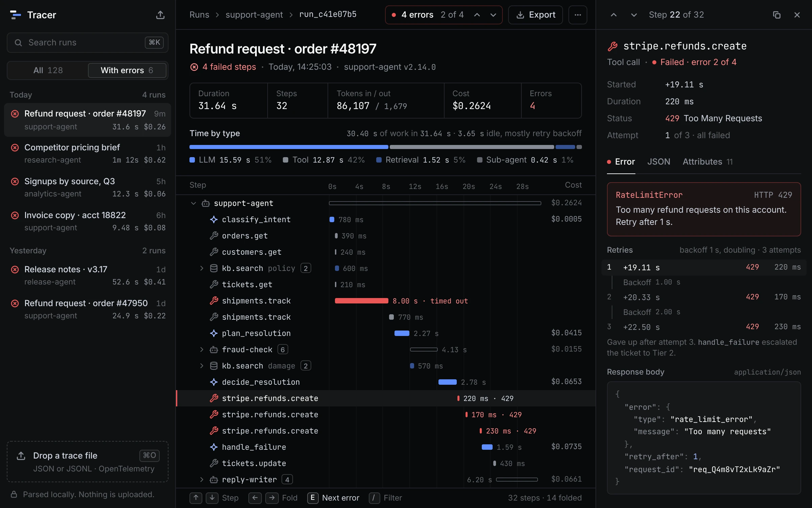The height and width of the screenshot is (508, 812).
Task: Click the blue LLM segment of time bar
Action: pyautogui.click(x=289, y=147)
